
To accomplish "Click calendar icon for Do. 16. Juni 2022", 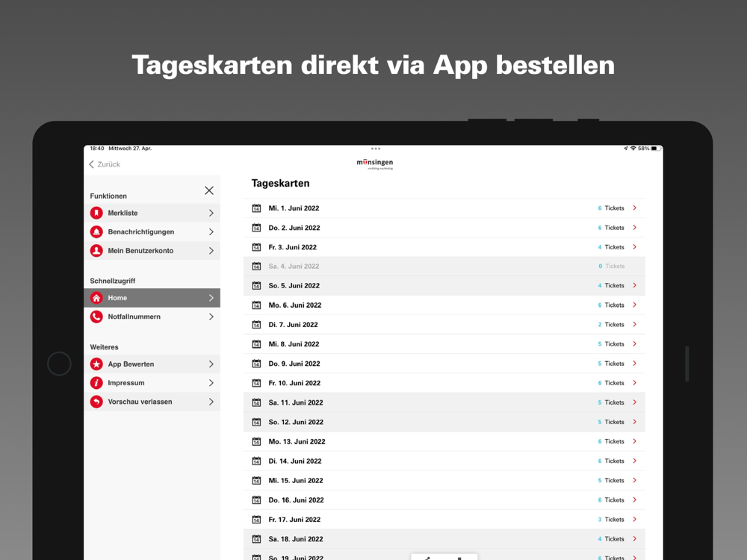I will (256, 500).
